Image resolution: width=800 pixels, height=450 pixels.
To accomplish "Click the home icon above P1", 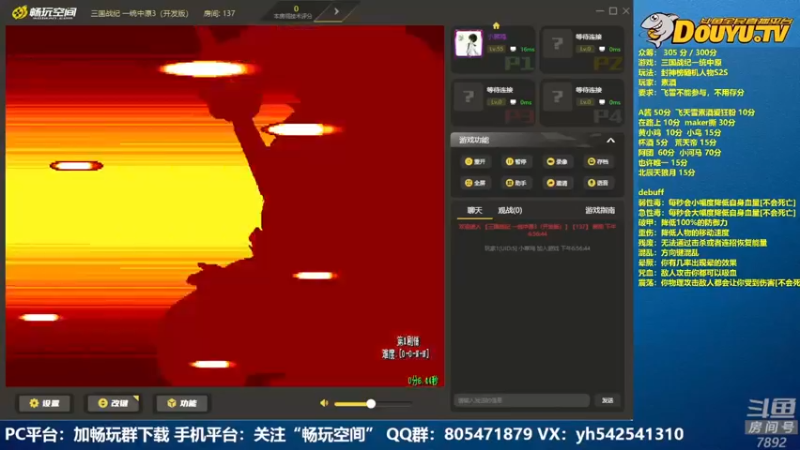I will pos(496,26).
